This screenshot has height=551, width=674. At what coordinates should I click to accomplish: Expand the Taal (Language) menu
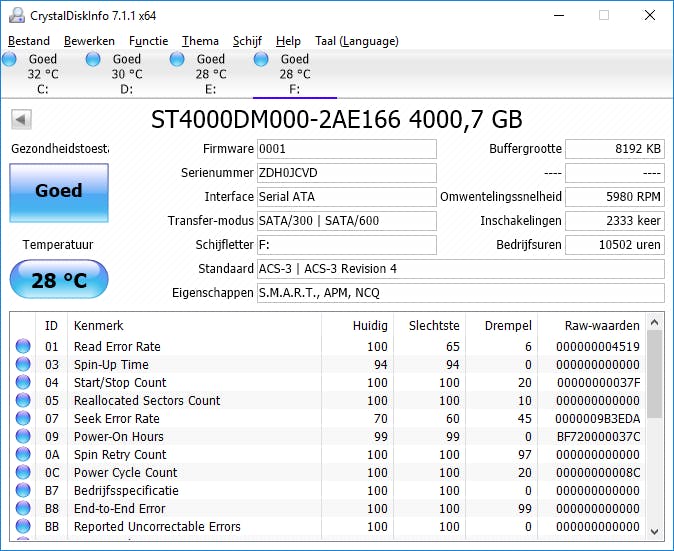click(x=356, y=41)
